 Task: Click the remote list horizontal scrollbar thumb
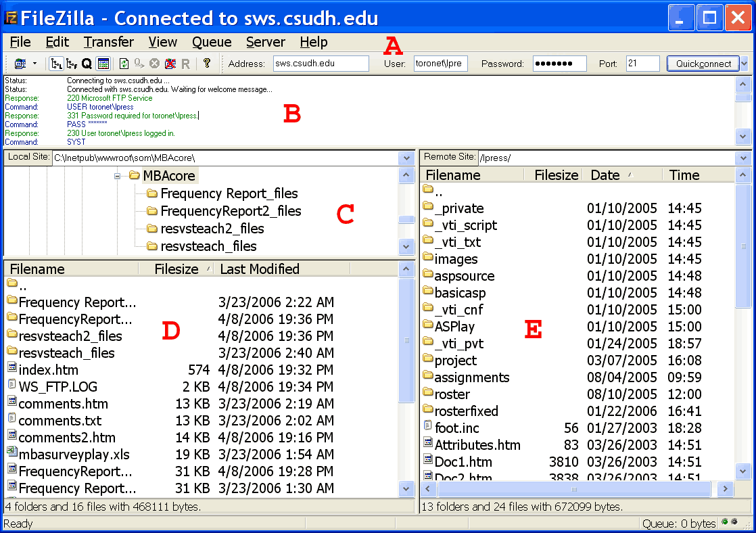pyautogui.click(x=573, y=489)
